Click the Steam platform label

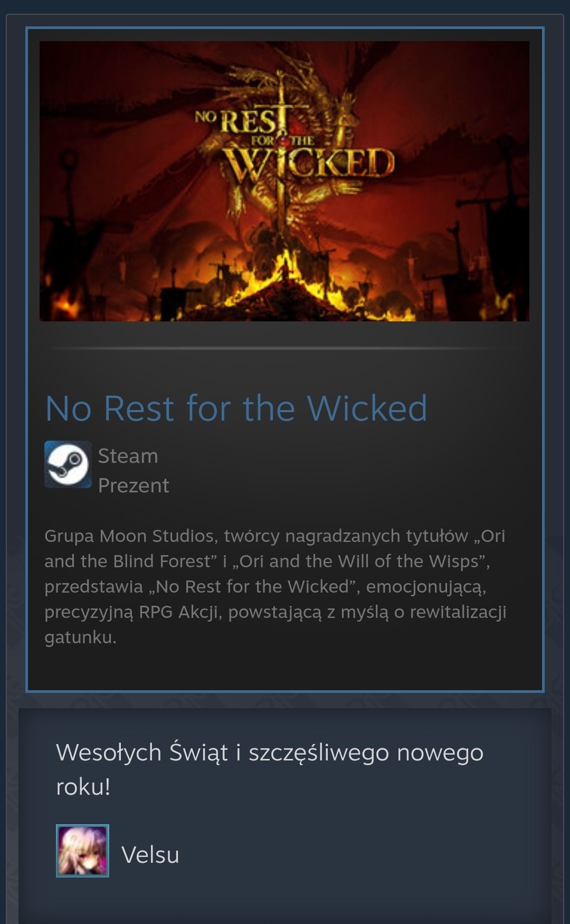click(128, 456)
